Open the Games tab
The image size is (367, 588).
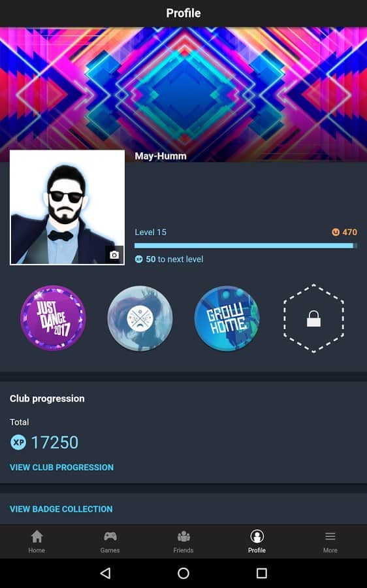coord(110,542)
